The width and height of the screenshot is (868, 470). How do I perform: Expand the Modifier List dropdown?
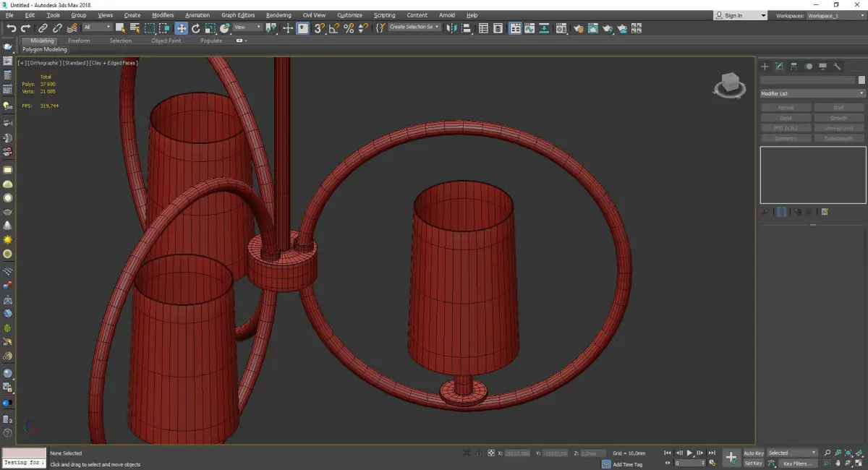pos(812,93)
